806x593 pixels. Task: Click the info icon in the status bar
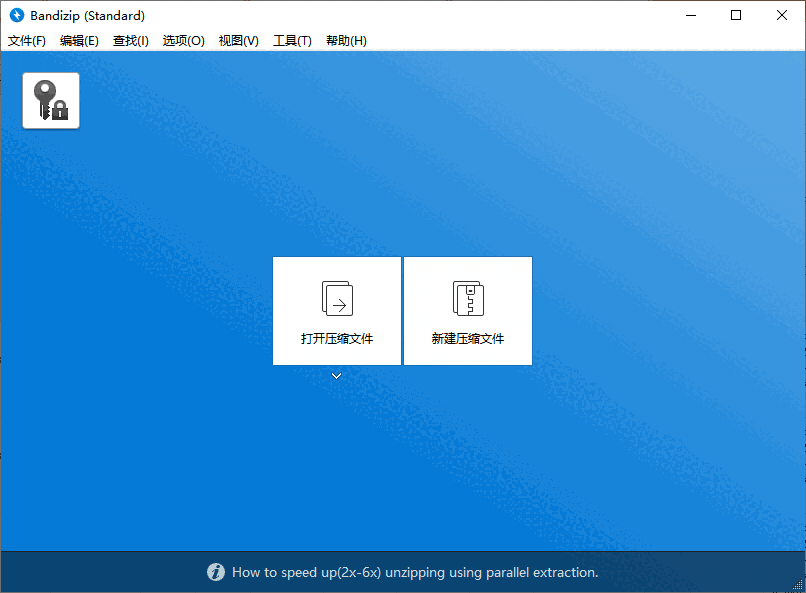216,572
